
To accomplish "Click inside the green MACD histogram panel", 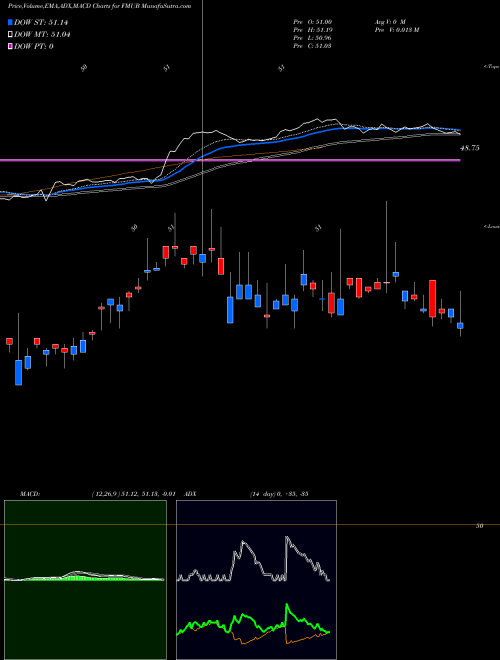I will [85, 580].
